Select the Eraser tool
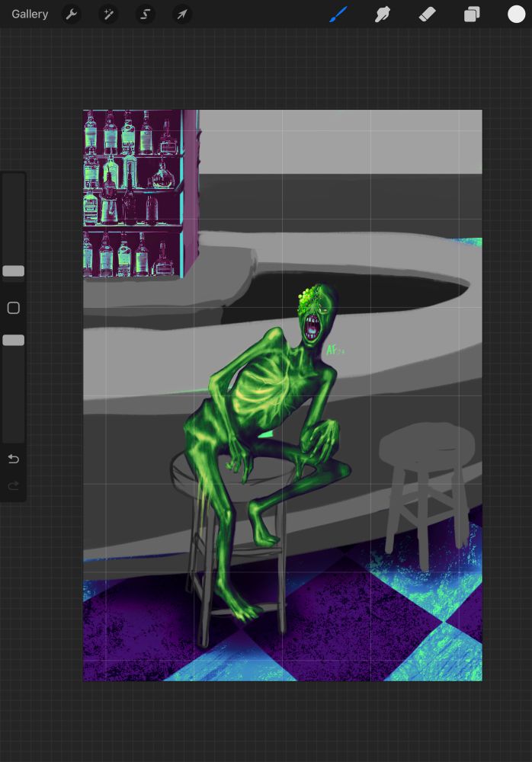 click(x=427, y=14)
